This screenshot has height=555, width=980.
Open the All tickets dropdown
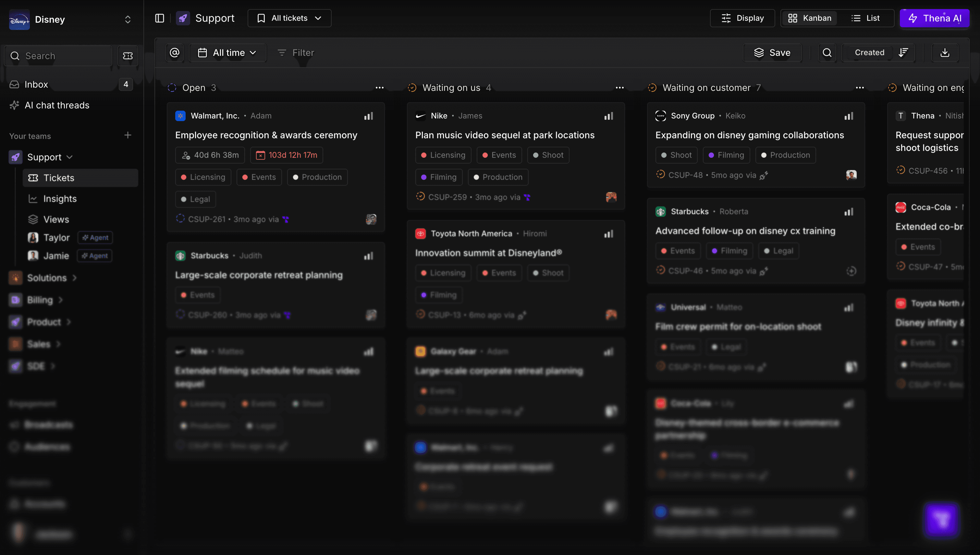(x=289, y=18)
